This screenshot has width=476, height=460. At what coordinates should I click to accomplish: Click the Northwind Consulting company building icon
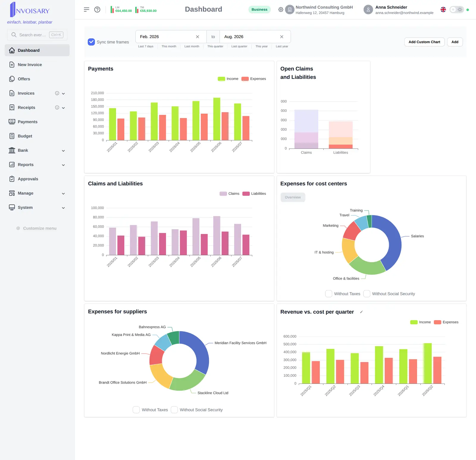(x=290, y=10)
